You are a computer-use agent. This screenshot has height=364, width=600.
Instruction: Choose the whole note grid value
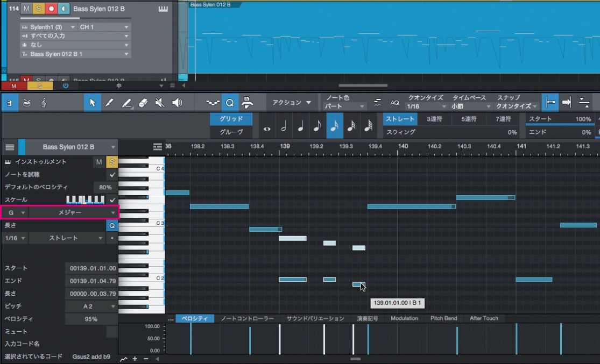(x=267, y=129)
